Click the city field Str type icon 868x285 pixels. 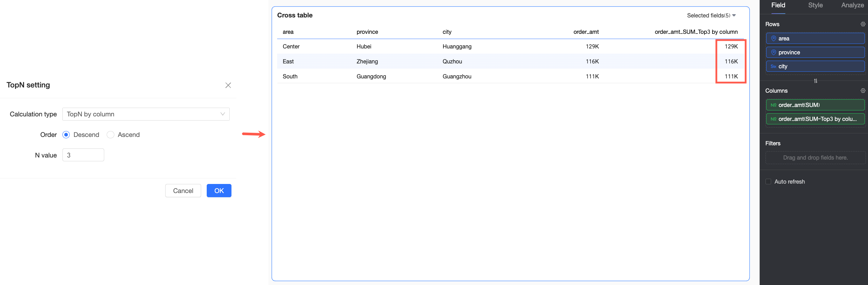point(774,66)
